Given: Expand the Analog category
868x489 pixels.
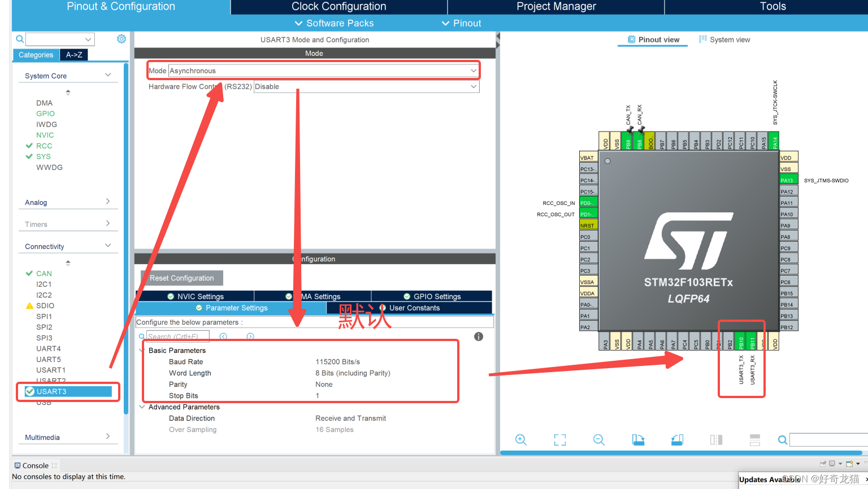Looking at the screenshot, I should point(108,202).
